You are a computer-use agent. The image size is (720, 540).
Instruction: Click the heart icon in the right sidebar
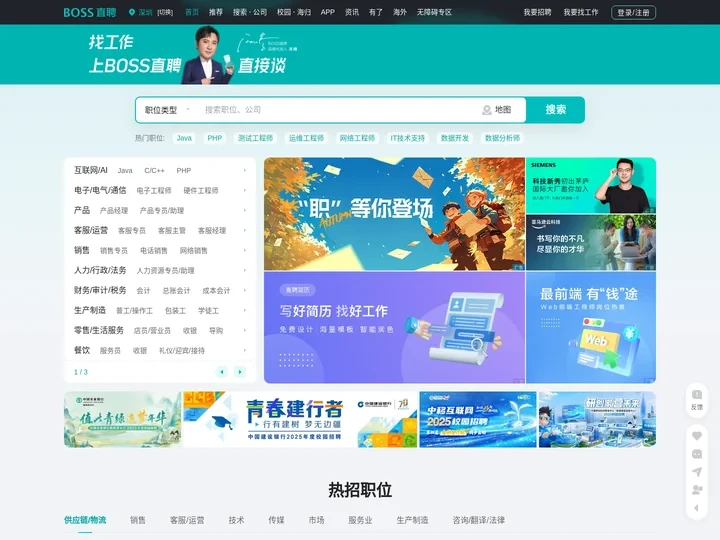(x=697, y=436)
